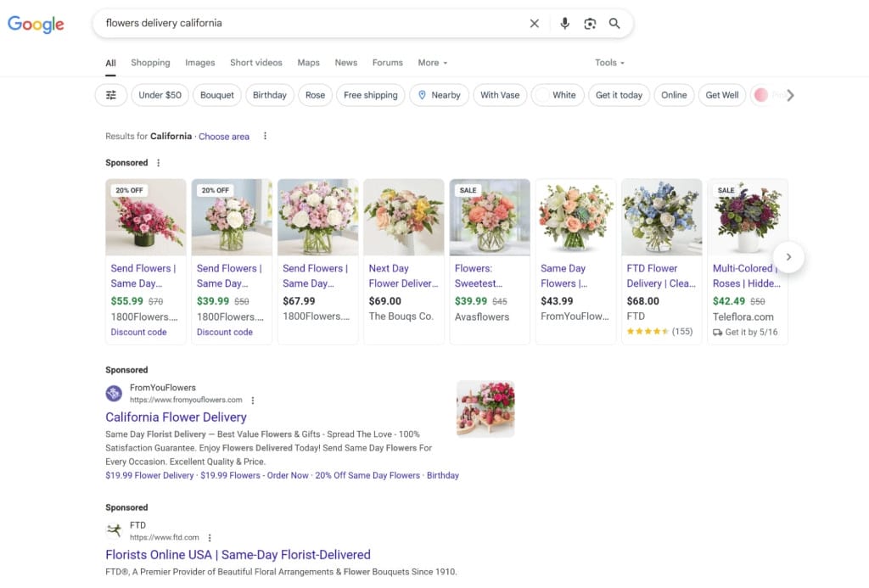This screenshot has height=588, width=869.
Task: Click the $67.99 bouquet product image
Action: (318, 217)
